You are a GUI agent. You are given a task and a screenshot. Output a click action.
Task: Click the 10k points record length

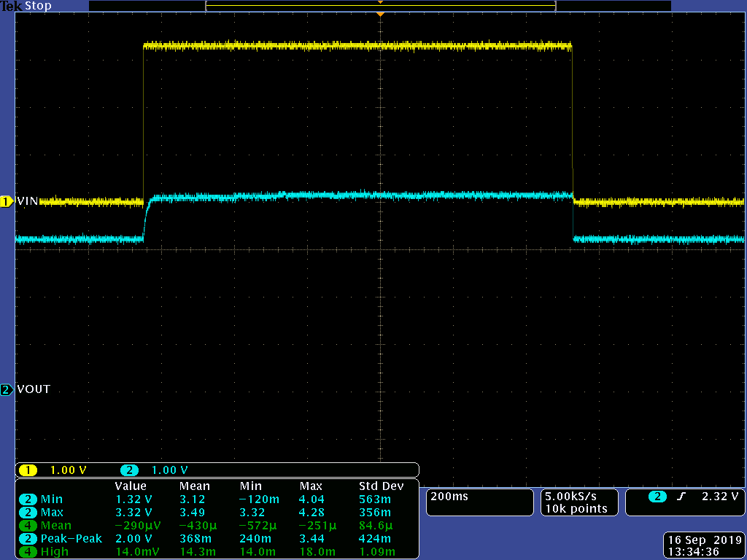576,509
